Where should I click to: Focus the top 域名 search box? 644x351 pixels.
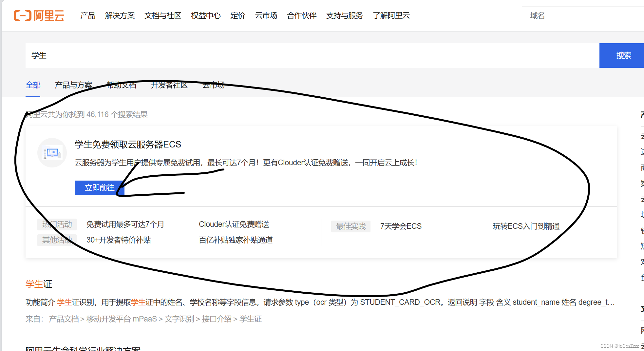click(x=583, y=16)
